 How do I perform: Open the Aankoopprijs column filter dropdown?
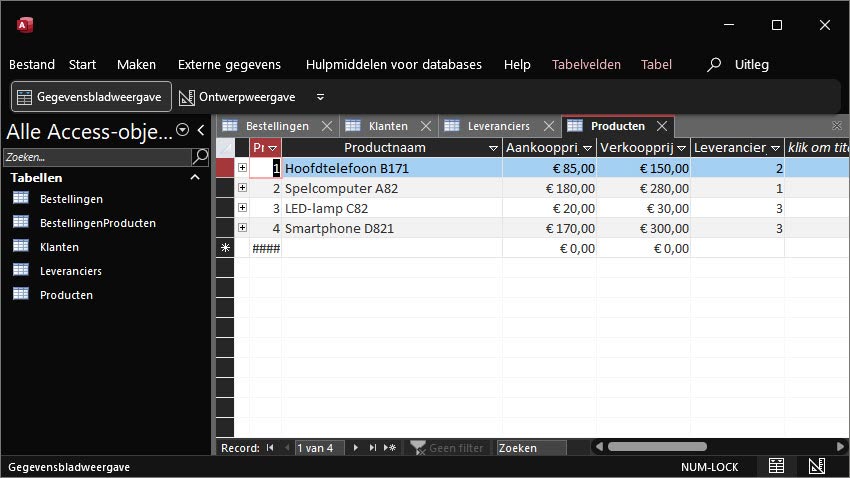click(587, 148)
